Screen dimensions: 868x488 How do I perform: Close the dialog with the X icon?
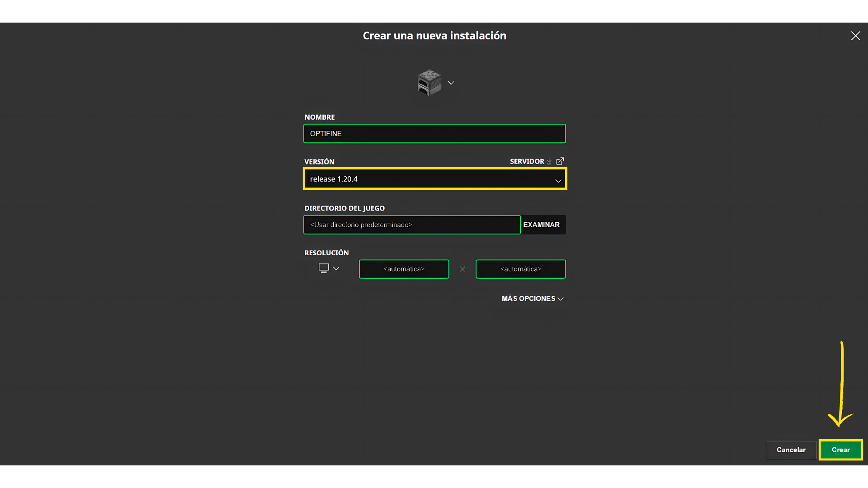[x=855, y=36]
